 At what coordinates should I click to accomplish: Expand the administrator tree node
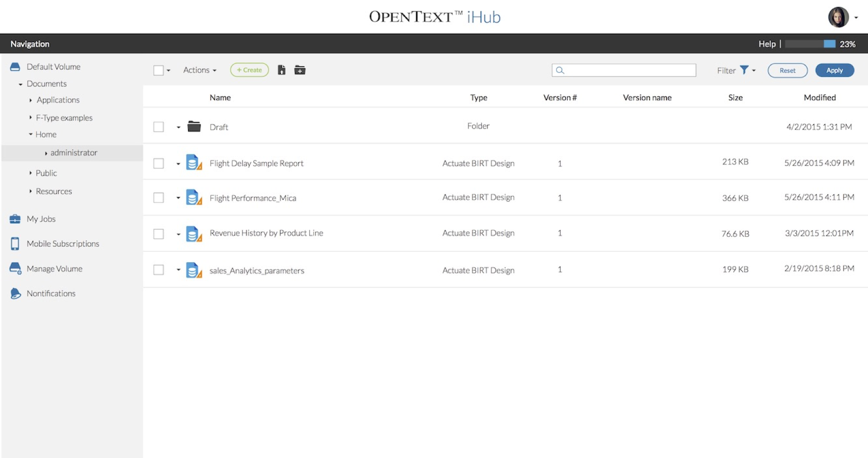coord(46,153)
